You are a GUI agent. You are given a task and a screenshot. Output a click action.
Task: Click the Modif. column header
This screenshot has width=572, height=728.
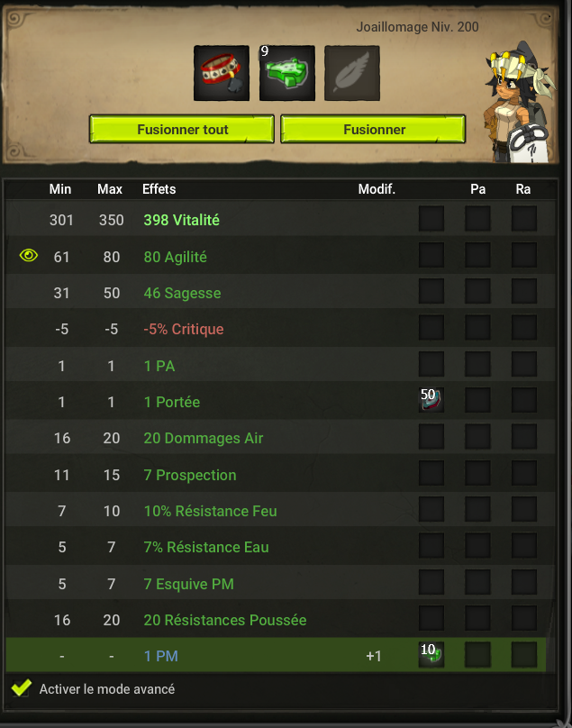tap(377, 189)
